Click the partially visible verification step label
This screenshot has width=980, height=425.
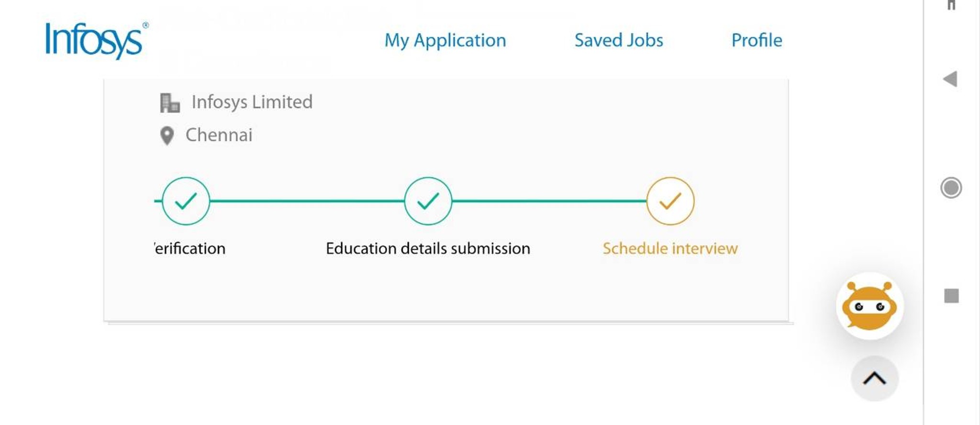pyautogui.click(x=190, y=248)
